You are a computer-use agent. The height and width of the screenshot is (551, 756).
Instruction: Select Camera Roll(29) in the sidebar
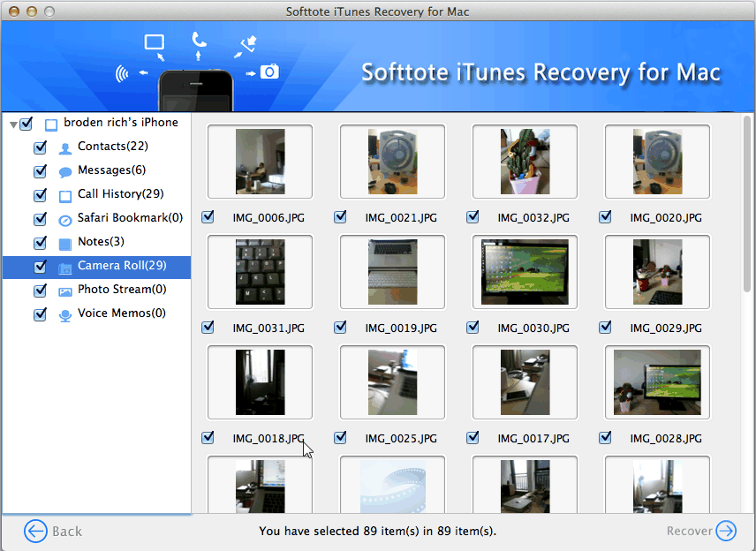pos(121,266)
